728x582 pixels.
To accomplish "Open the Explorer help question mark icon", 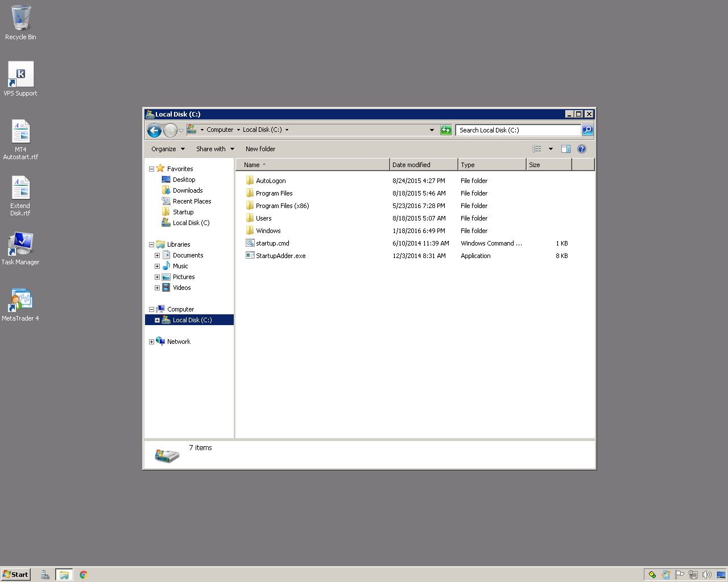I will click(581, 149).
